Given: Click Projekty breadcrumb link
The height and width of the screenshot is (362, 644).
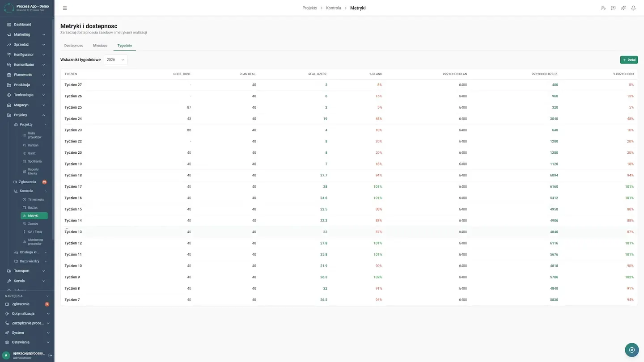Looking at the screenshot, I should [309, 8].
